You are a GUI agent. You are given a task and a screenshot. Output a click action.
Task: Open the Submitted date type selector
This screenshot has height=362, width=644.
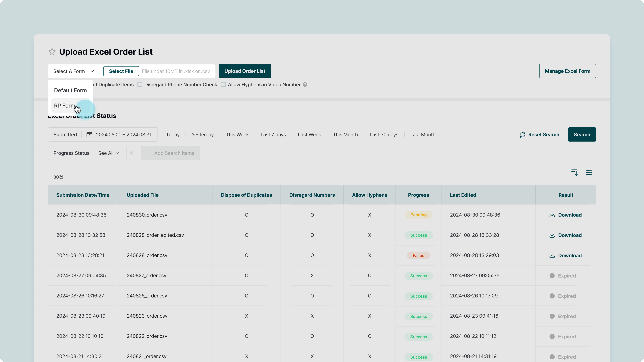(65, 135)
